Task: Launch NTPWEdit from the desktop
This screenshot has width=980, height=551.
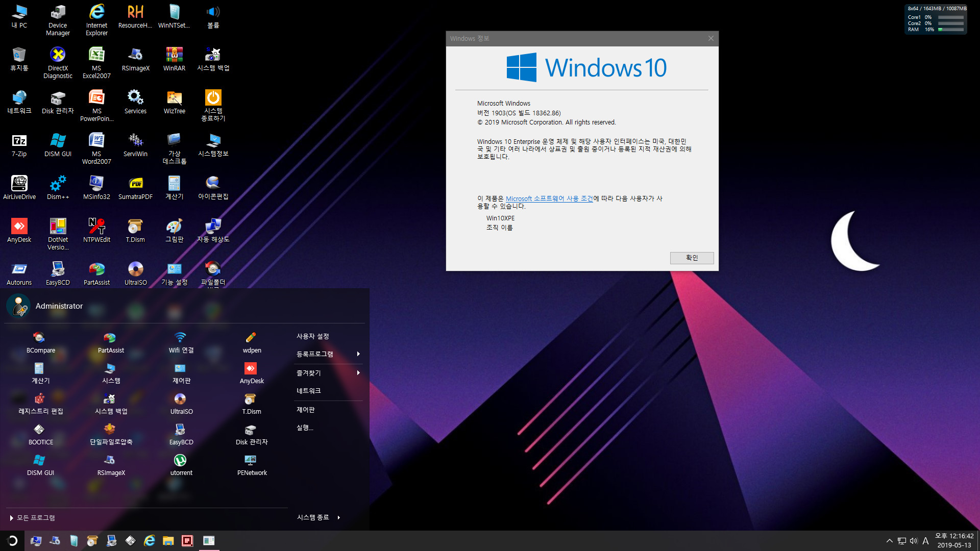Action: [x=96, y=231]
